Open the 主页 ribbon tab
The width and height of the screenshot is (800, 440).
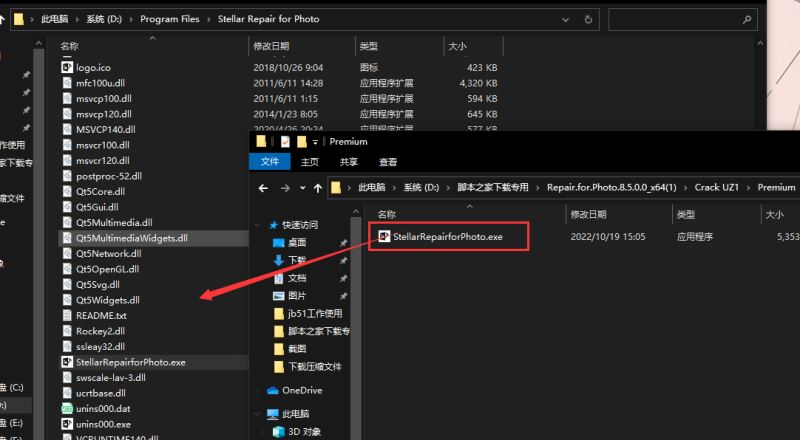click(x=310, y=162)
